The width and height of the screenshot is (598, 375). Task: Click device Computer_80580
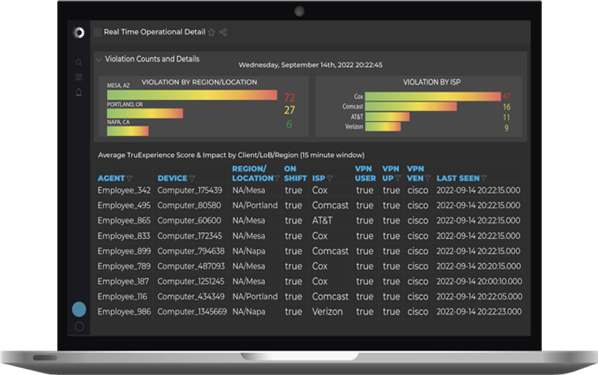click(x=189, y=205)
